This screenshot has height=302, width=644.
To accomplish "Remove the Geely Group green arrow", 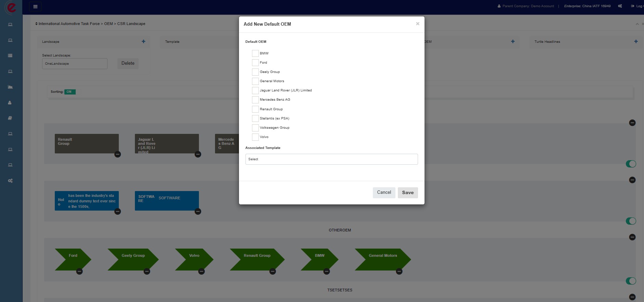I will [x=147, y=272].
